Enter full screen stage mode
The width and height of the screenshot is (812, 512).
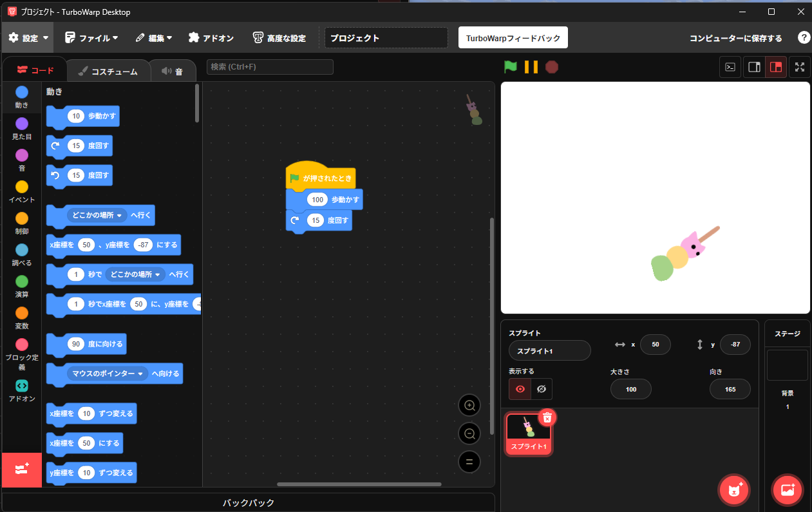click(x=799, y=67)
